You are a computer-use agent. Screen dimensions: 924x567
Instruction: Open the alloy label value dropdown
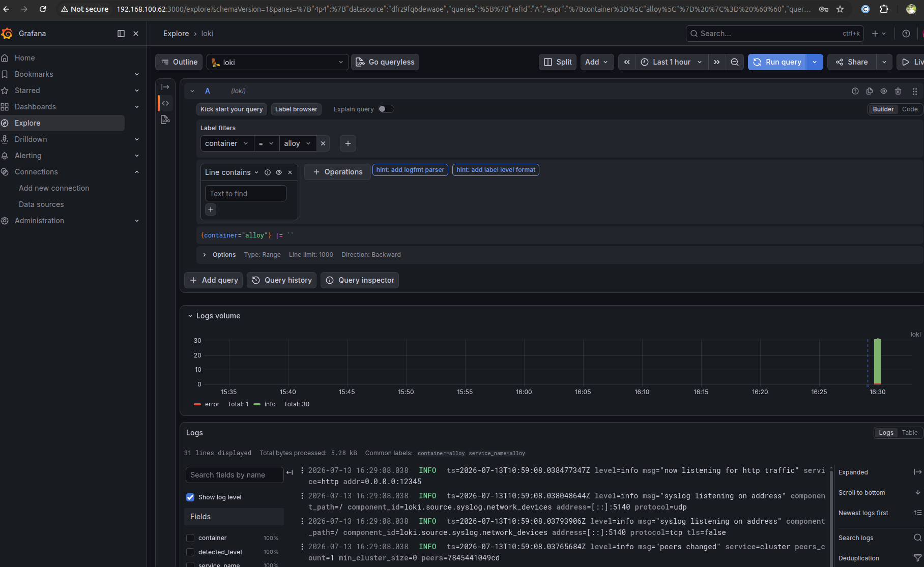click(298, 143)
